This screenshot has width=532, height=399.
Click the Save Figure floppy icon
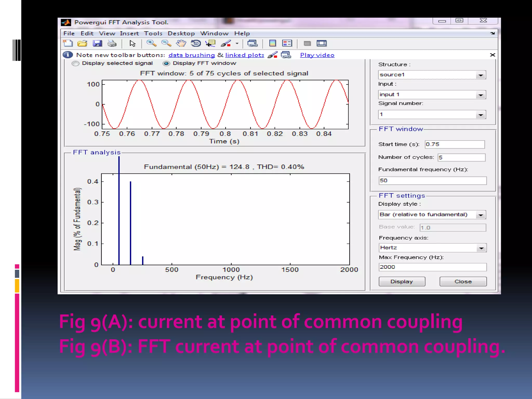click(97, 43)
